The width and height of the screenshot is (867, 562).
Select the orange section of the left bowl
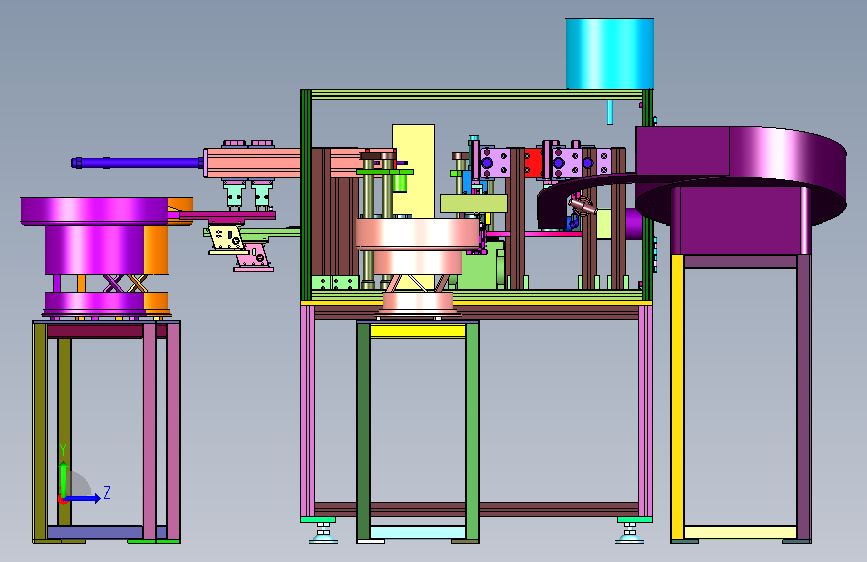(156, 251)
